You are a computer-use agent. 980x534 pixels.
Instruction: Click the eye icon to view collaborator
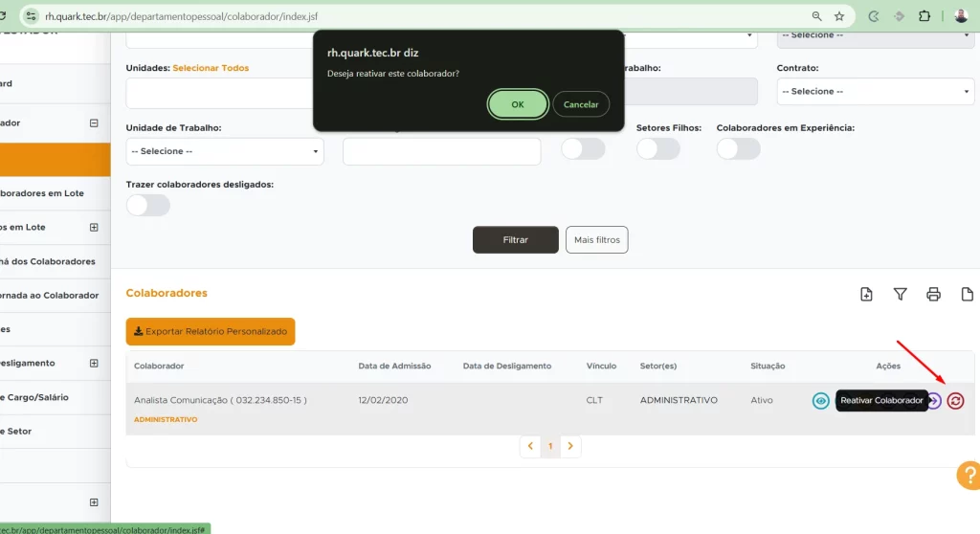pos(820,401)
